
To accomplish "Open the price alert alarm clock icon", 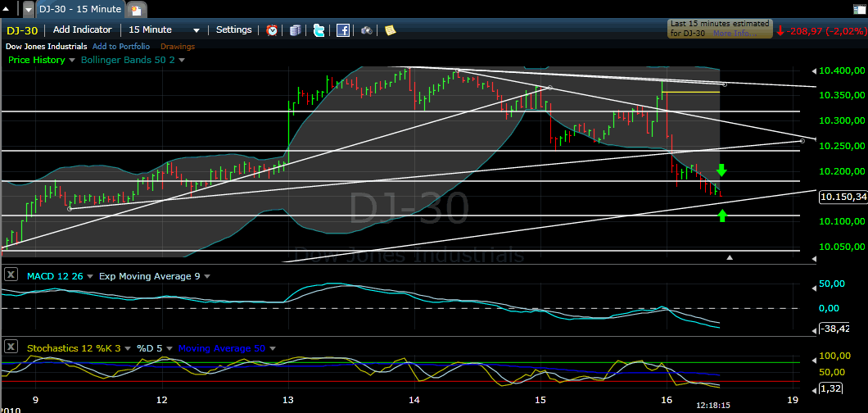I will (272, 30).
